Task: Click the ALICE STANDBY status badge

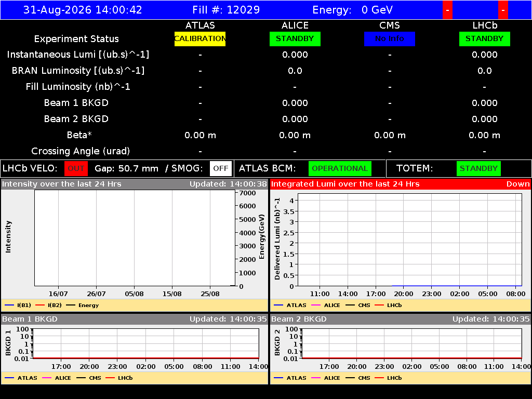Action: pos(295,38)
